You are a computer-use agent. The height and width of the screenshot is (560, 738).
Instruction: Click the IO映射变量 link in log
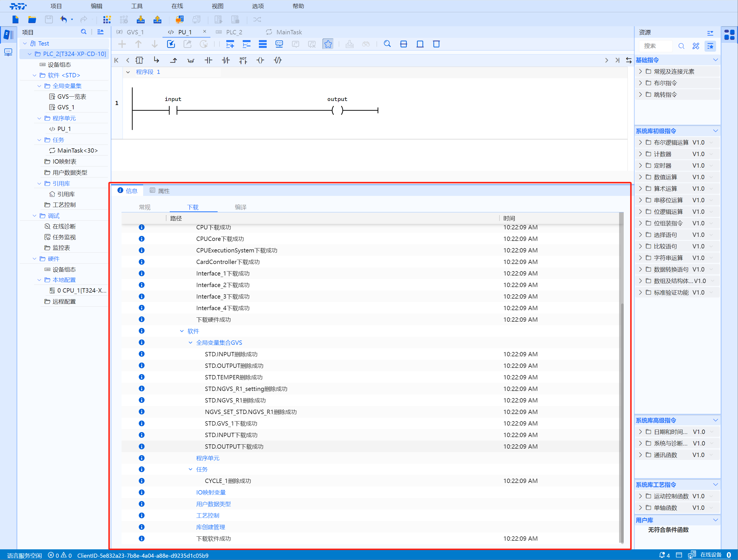pyautogui.click(x=210, y=492)
